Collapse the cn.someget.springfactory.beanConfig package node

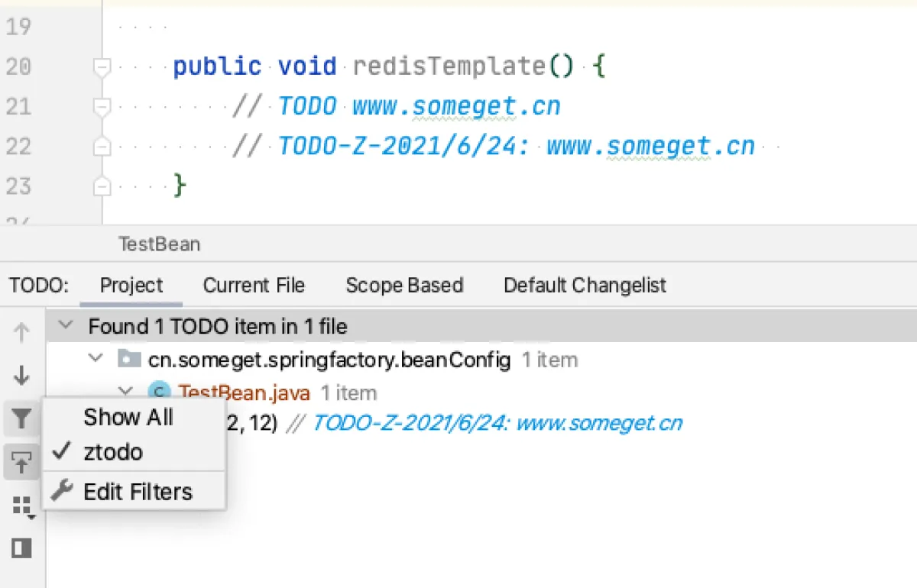[x=96, y=359]
